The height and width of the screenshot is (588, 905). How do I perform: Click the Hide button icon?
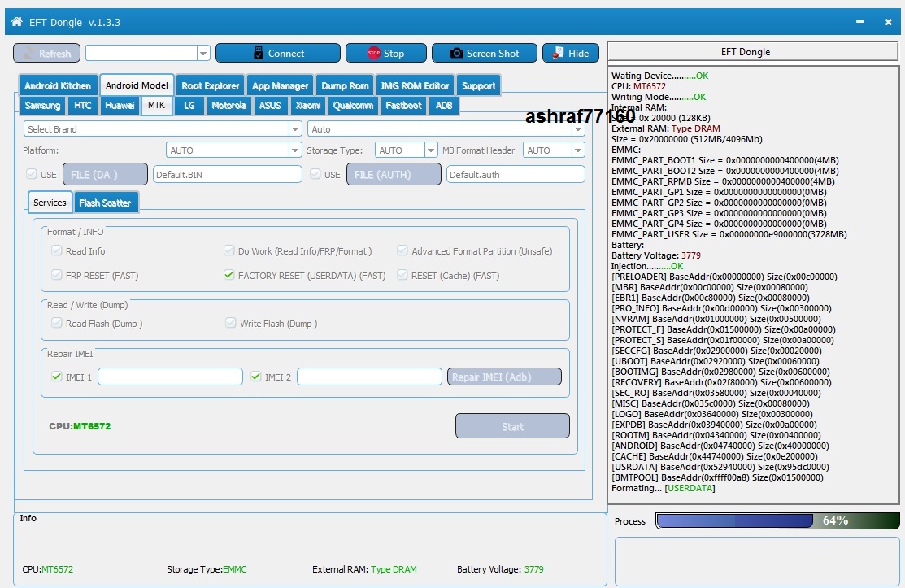558,53
